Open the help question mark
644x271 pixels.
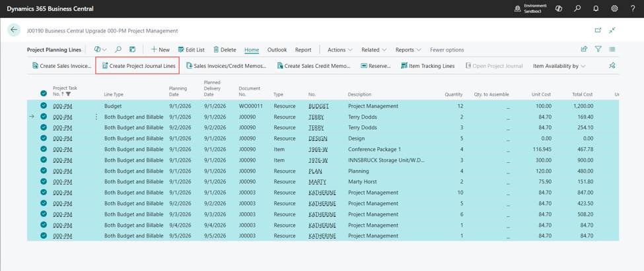pyautogui.click(x=633, y=9)
